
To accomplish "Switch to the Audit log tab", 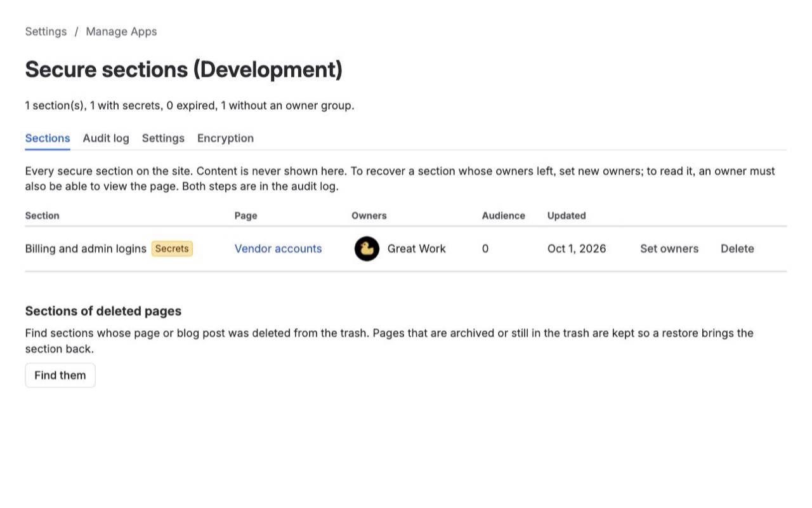I will pos(106,138).
